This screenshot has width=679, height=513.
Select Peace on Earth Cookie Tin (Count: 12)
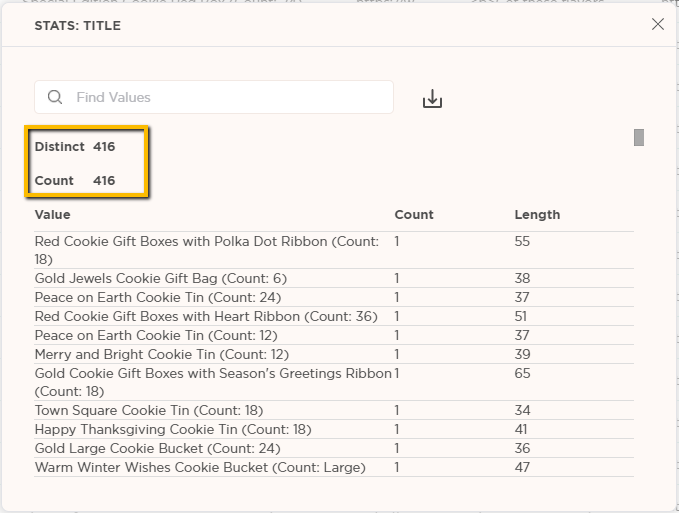click(x=334, y=336)
